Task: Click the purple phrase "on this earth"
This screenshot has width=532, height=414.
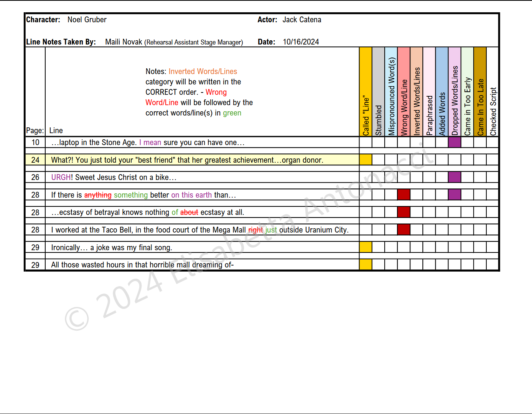Action: (x=191, y=195)
